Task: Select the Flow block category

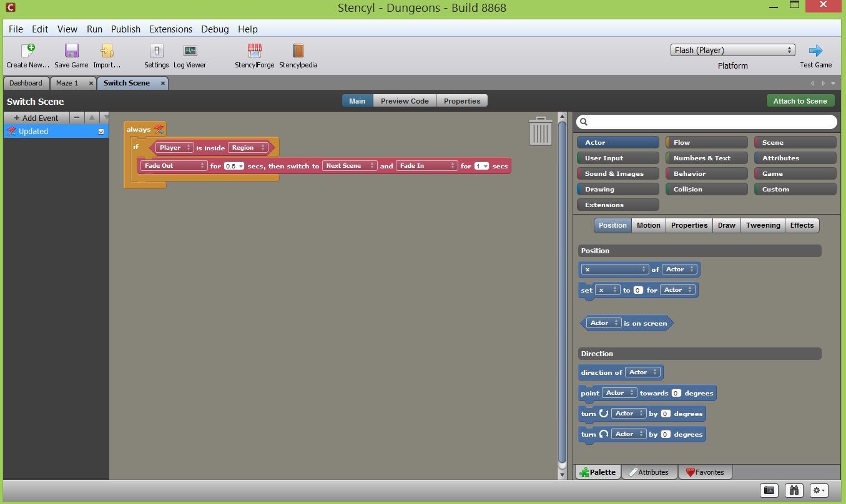Action: (x=706, y=142)
